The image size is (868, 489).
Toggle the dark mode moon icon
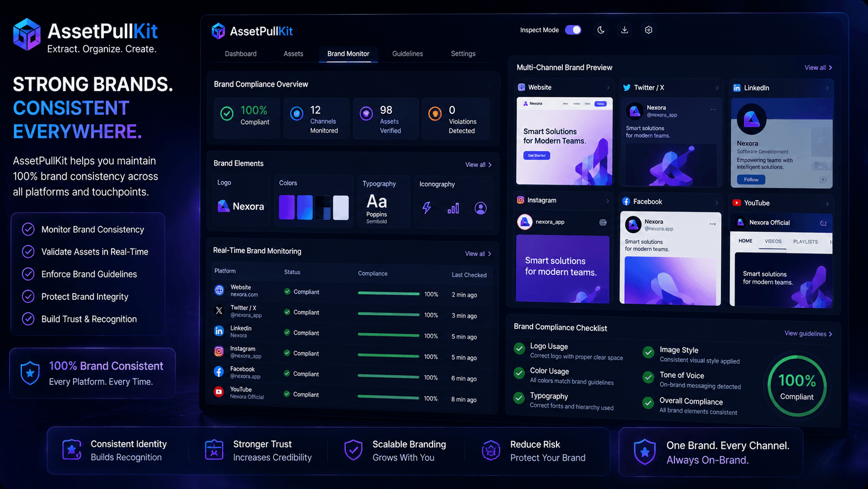[x=601, y=30]
